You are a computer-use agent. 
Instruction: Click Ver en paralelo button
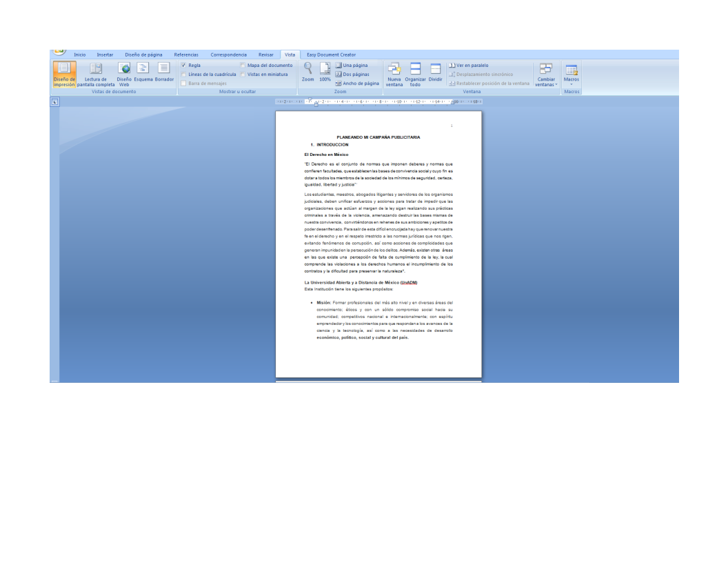click(469, 66)
